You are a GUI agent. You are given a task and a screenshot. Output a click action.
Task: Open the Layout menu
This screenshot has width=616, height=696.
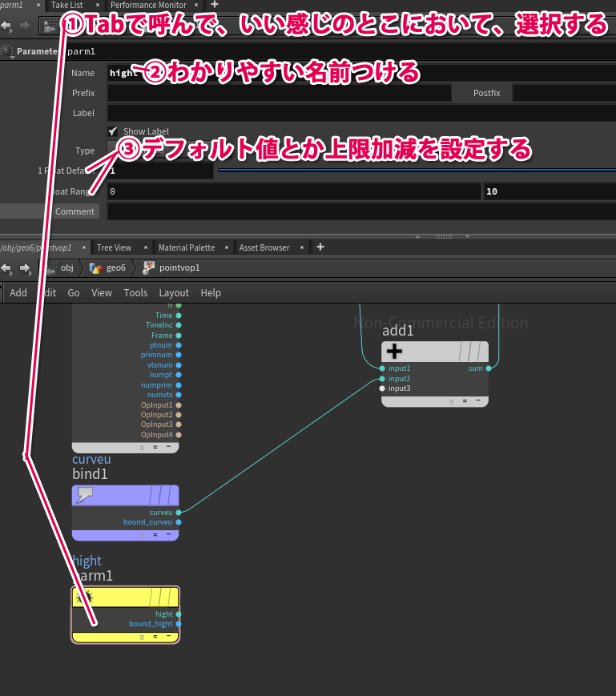pyautogui.click(x=174, y=293)
